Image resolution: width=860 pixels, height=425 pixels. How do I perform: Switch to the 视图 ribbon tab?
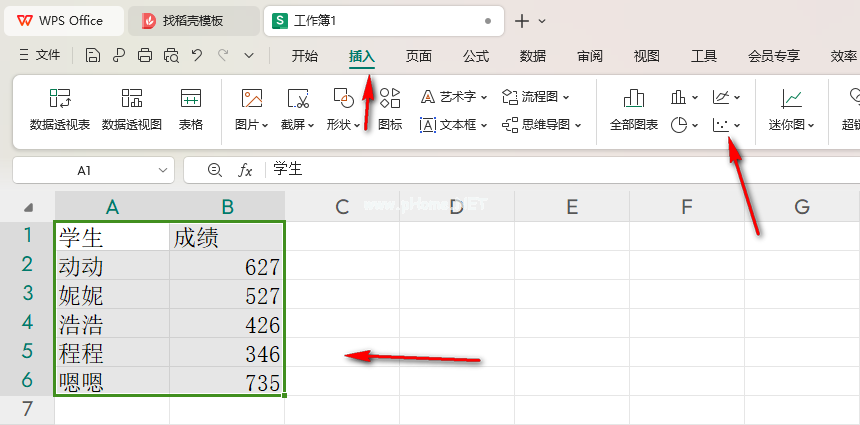tap(647, 56)
